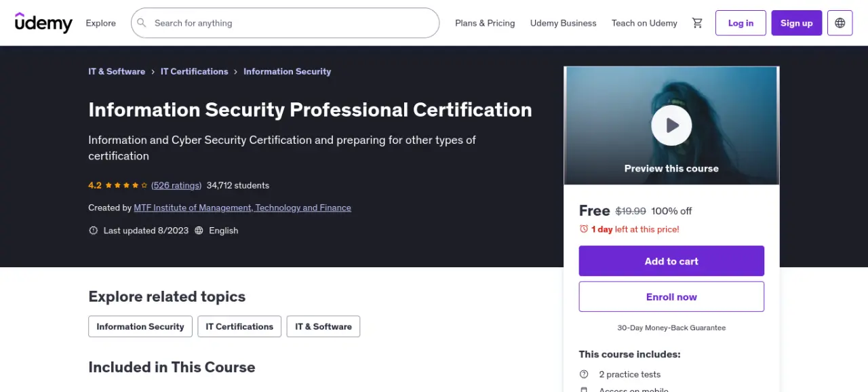
Task: Click the Free price text
Action: (595, 210)
